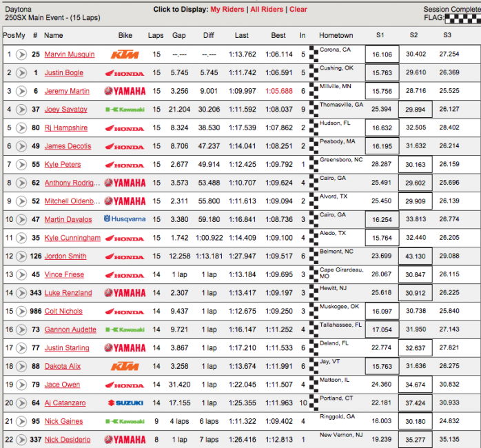481x448 pixels.
Task: Toggle My Rider arrow for Justin Bogle
Action: coord(21,73)
